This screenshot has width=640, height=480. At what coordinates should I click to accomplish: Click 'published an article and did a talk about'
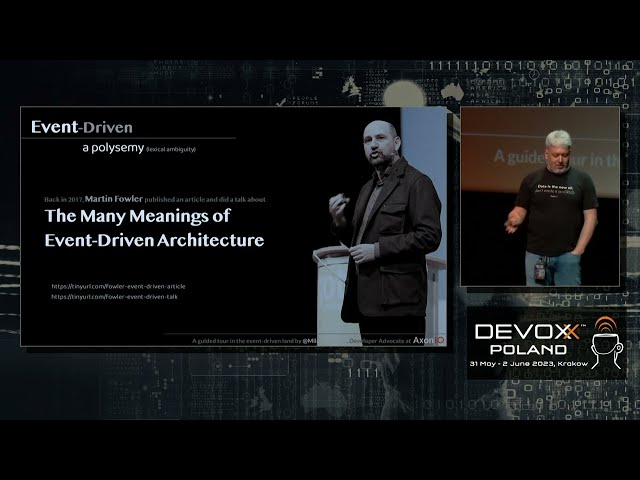(x=205, y=200)
